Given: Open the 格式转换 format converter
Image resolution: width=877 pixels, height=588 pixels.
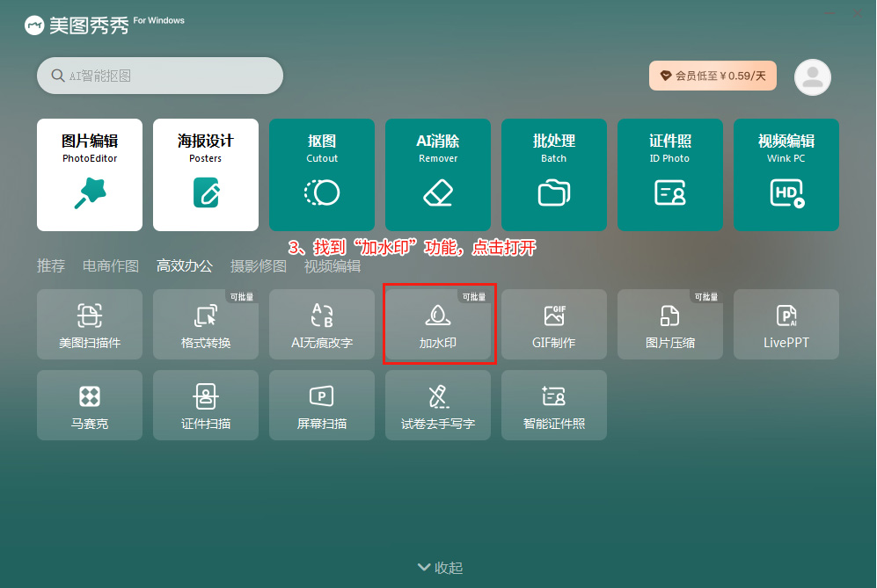Looking at the screenshot, I should click(x=206, y=324).
